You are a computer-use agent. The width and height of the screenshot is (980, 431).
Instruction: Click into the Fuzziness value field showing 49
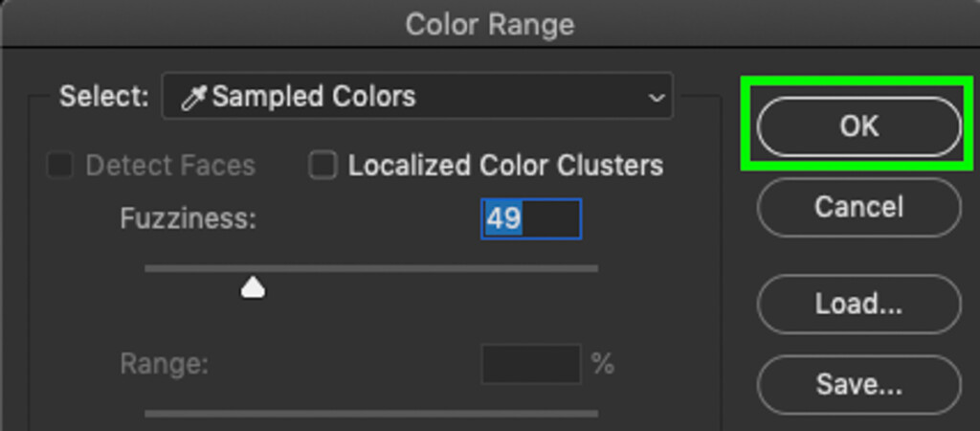(531, 219)
